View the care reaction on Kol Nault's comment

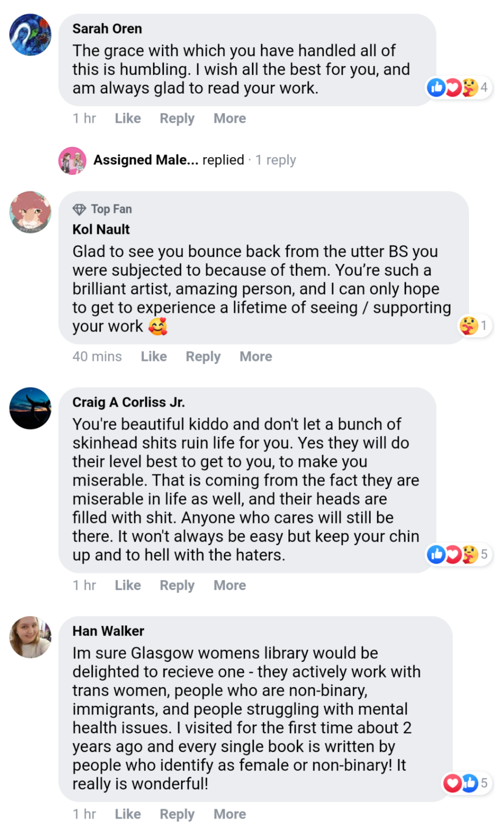[475, 325]
